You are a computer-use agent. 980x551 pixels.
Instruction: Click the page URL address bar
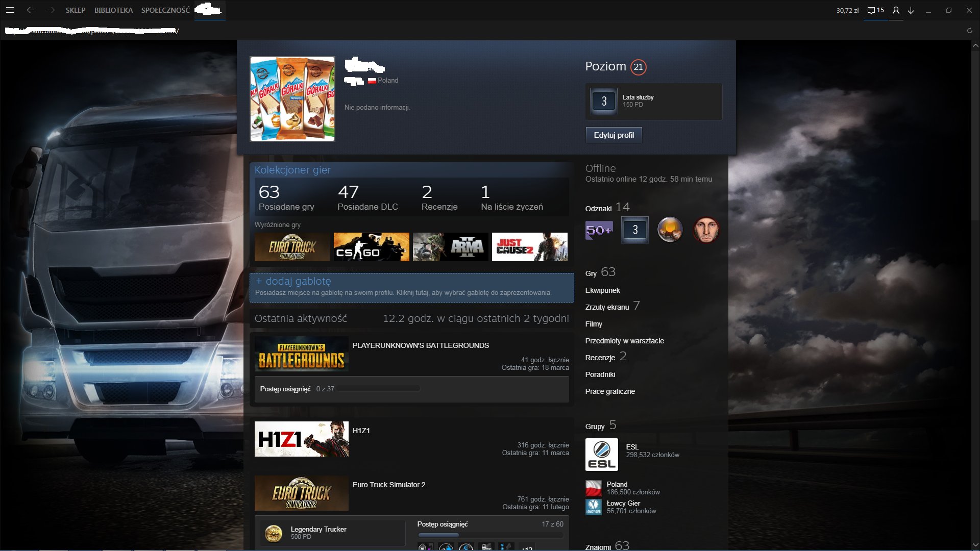click(x=92, y=31)
